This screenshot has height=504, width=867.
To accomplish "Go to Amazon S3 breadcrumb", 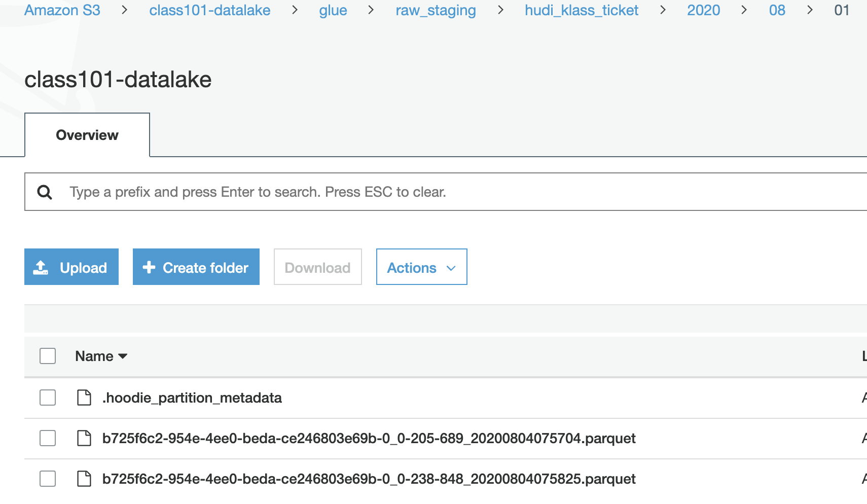I will click(x=62, y=10).
